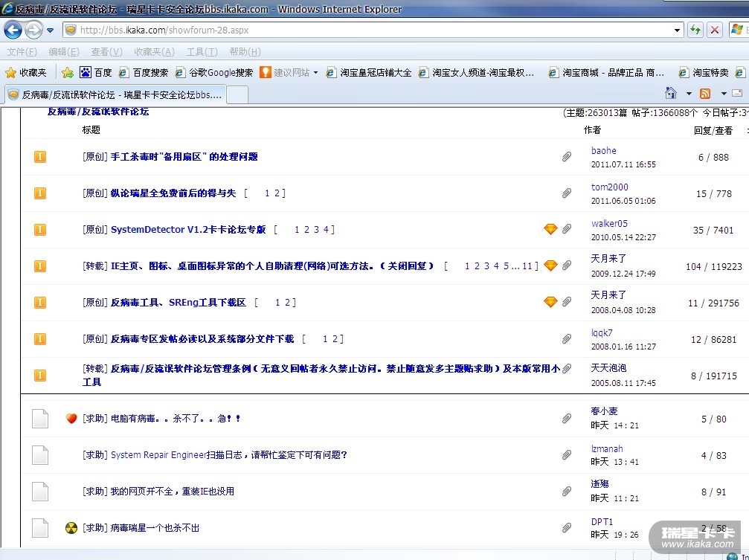Image resolution: width=749 pixels, height=560 pixels.
Task: Open the 淘宝皇冠店铺大全 bookmark
Action: [368, 73]
